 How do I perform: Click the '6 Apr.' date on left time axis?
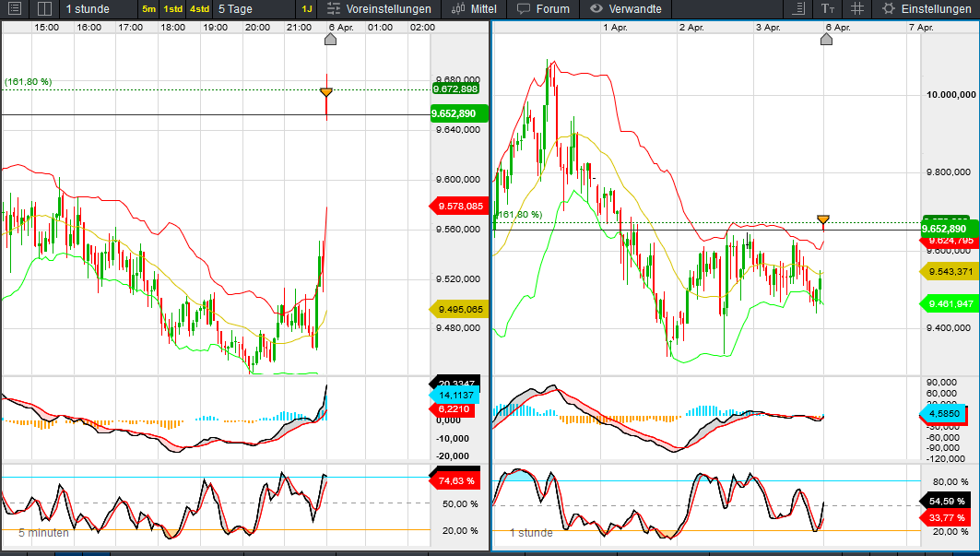coord(341,27)
